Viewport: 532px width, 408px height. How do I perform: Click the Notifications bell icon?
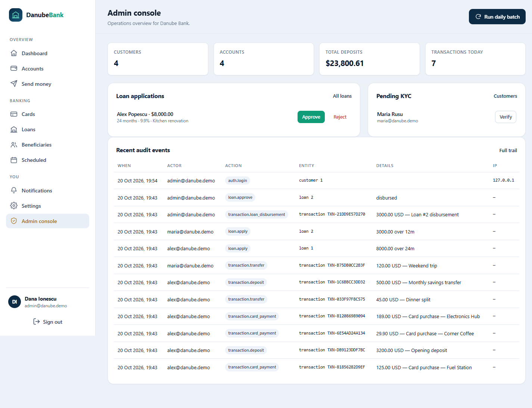(x=14, y=190)
